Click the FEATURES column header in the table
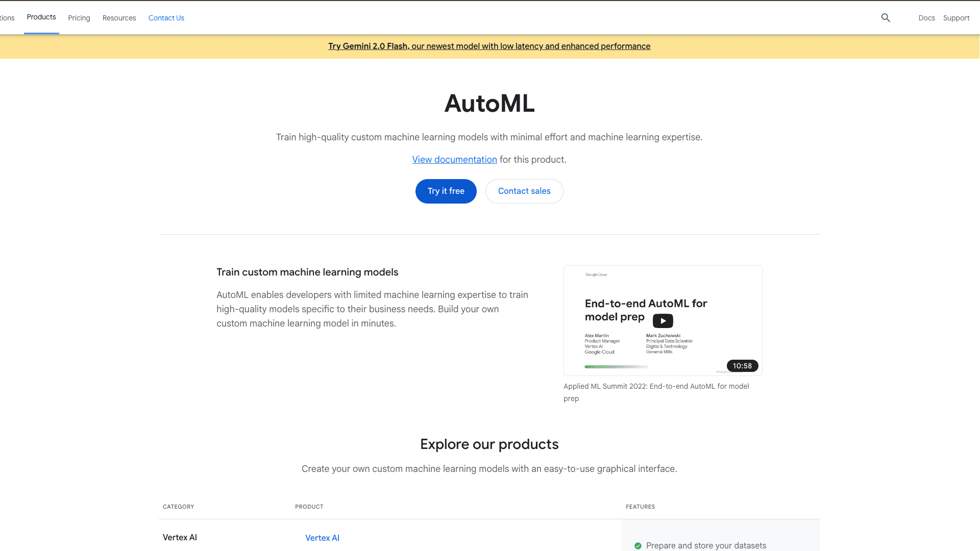980x551 pixels. tap(640, 507)
